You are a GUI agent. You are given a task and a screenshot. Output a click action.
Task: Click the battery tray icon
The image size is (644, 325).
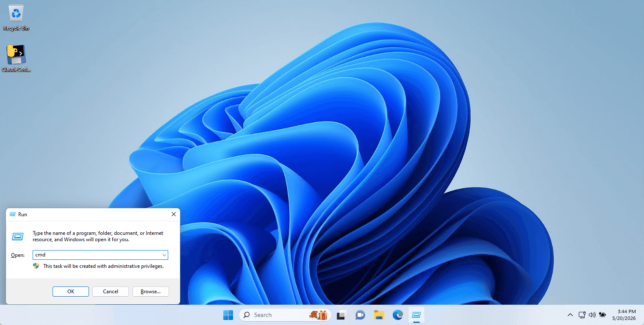(x=602, y=315)
